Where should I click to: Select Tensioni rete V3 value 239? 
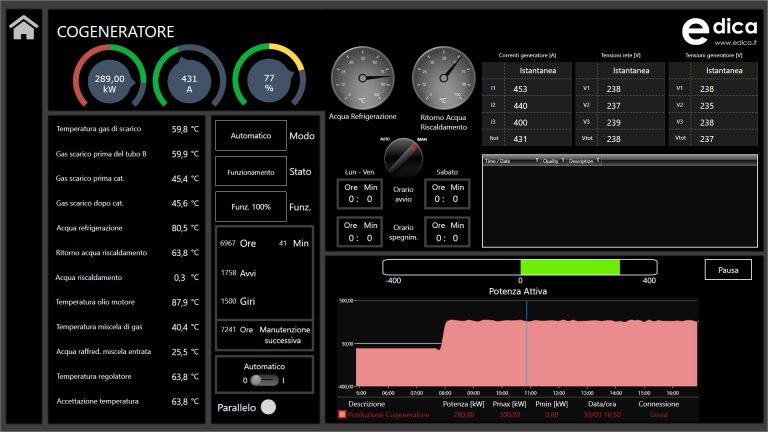pyautogui.click(x=613, y=122)
